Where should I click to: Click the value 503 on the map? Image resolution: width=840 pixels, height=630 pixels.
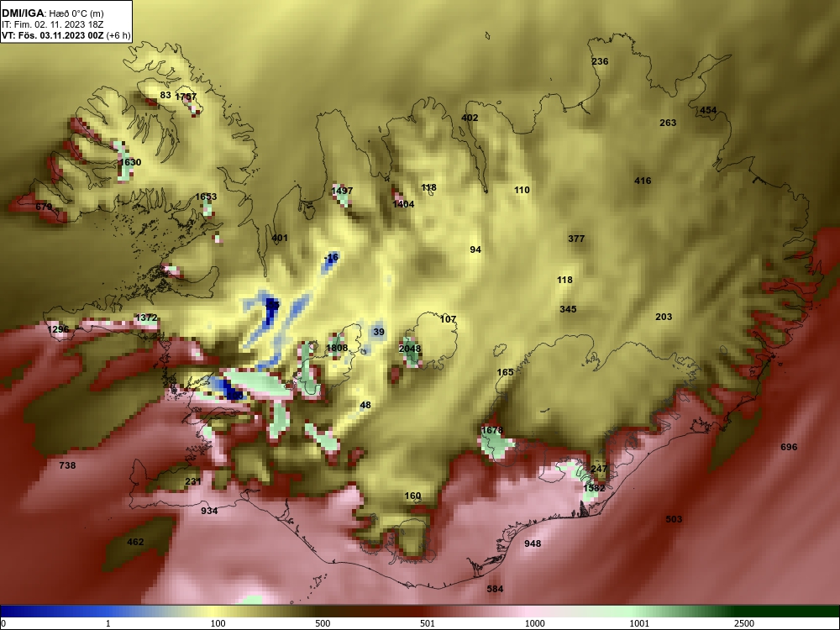tap(674, 518)
